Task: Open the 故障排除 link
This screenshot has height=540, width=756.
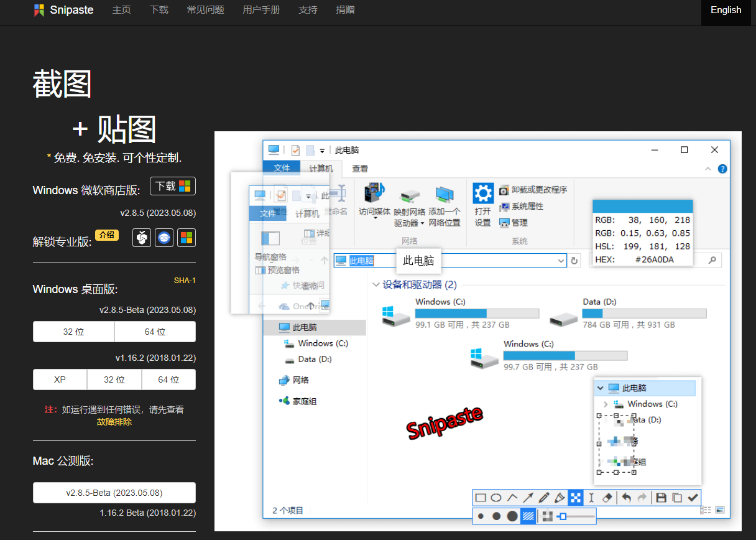Action: [114, 422]
